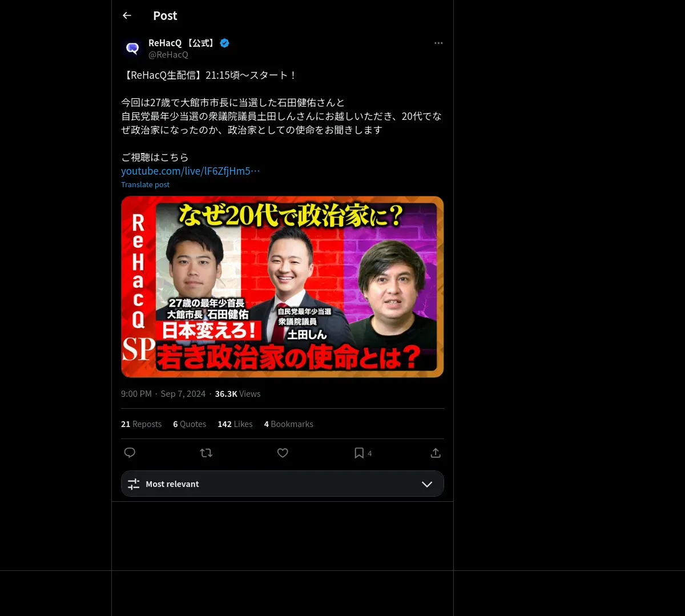Image resolution: width=685 pixels, height=616 pixels.
Task: View the 6 Quotes list
Action: coord(190,424)
